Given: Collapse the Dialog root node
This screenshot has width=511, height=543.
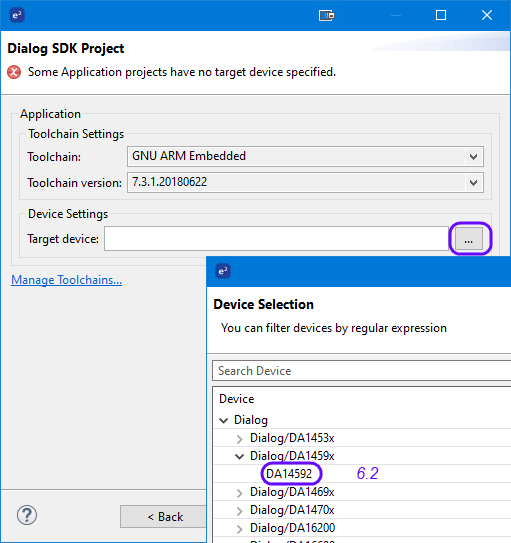Looking at the screenshot, I should (224, 420).
